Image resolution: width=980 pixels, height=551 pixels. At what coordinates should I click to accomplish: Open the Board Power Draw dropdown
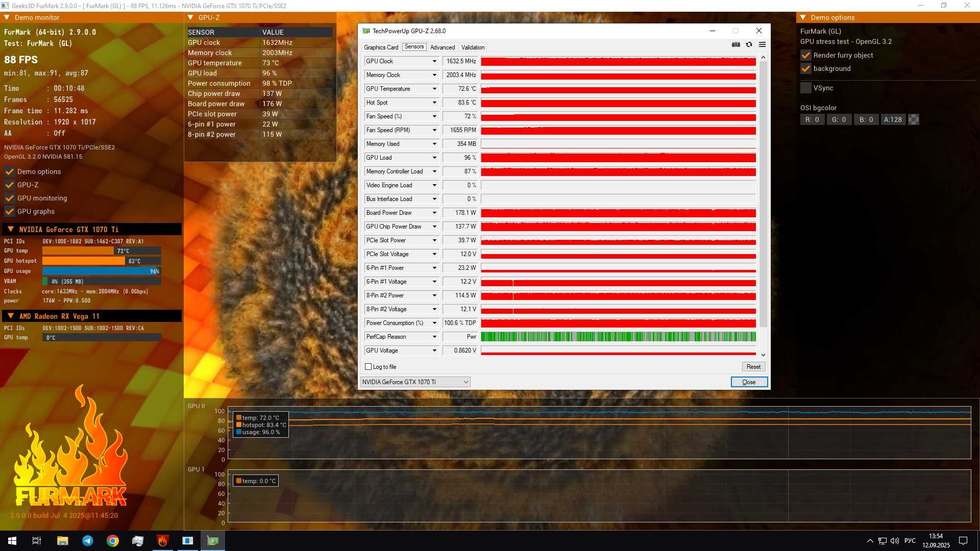(x=434, y=213)
